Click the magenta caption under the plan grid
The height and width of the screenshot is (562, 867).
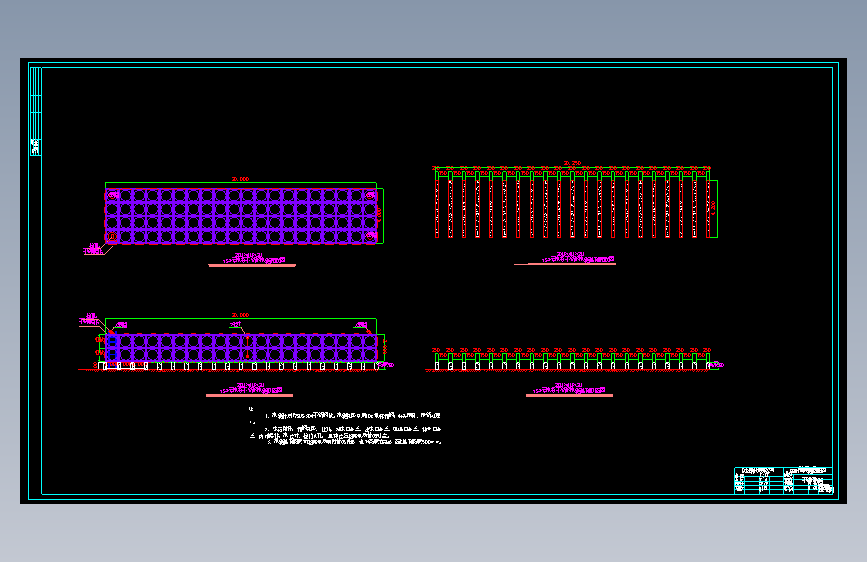click(254, 258)
